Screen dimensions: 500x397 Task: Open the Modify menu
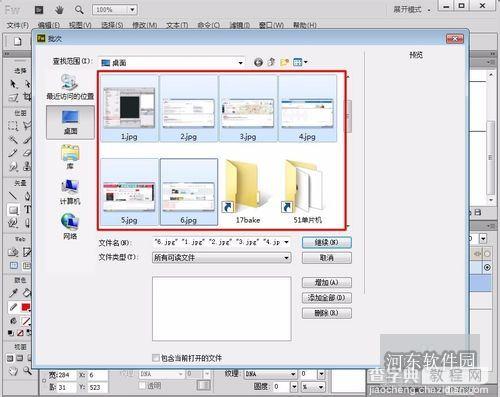(x=144, y=25)
